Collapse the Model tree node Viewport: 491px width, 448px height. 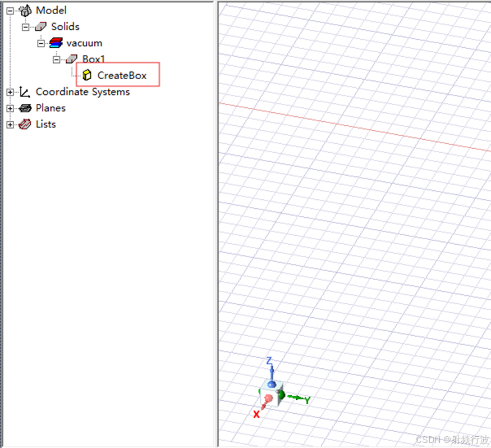point(10,11)
